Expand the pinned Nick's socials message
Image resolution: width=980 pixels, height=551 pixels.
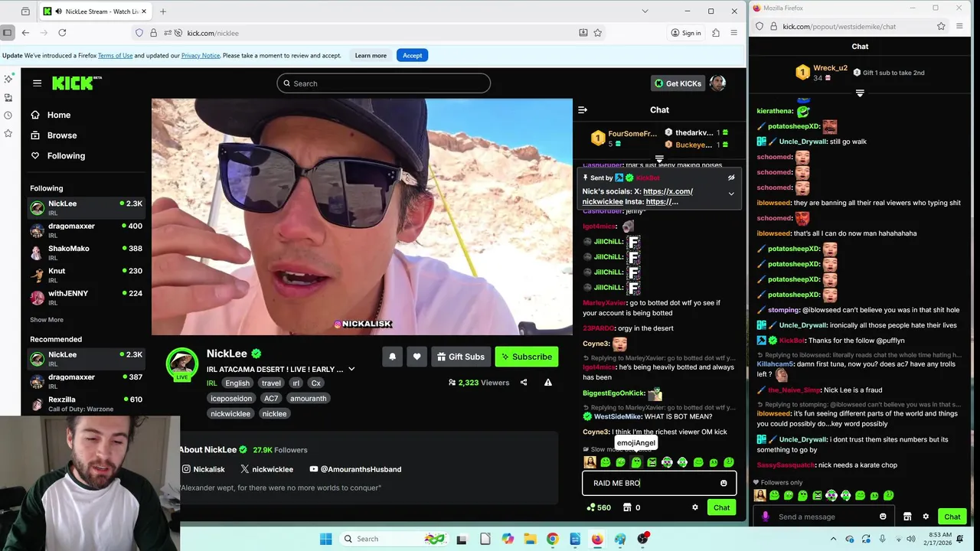click(x=731, y=194)
